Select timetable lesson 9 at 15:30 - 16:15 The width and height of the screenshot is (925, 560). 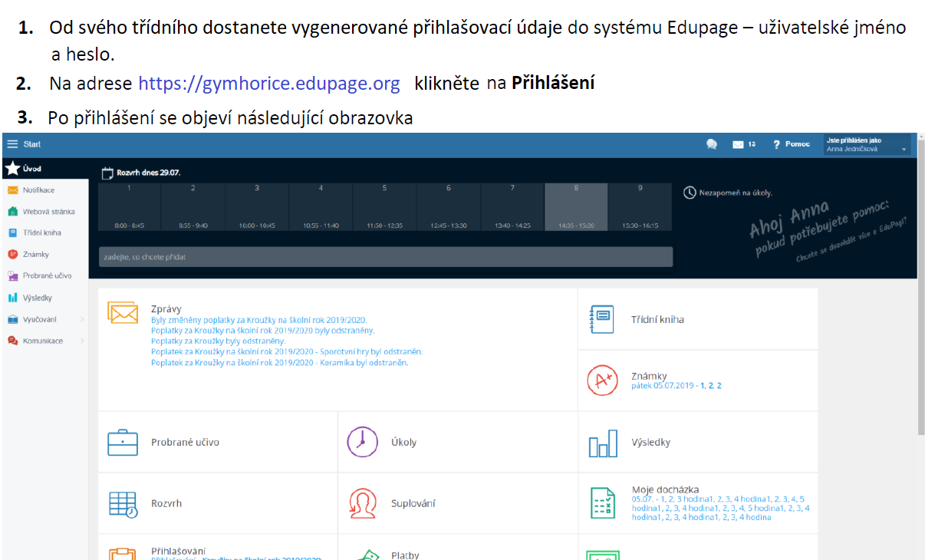[640, 207]
